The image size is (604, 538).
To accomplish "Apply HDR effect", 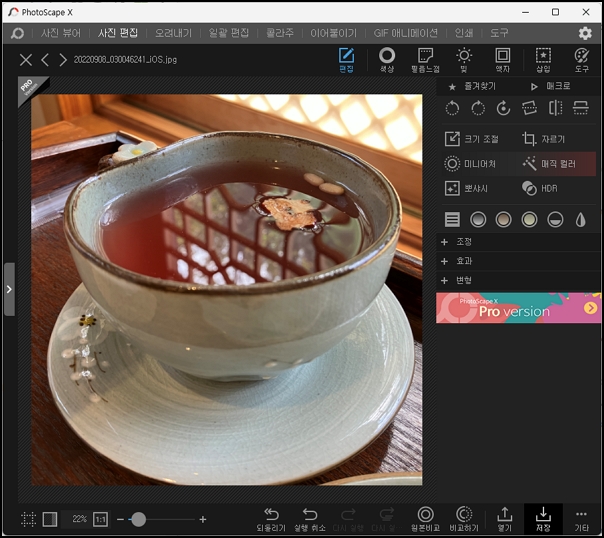I will pos(540,188).
